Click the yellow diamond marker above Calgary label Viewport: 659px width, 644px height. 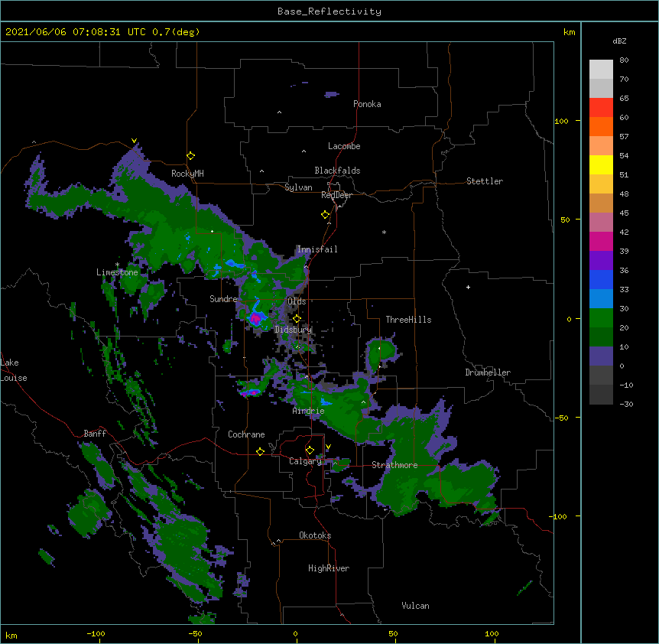click(x=310, y=450)
